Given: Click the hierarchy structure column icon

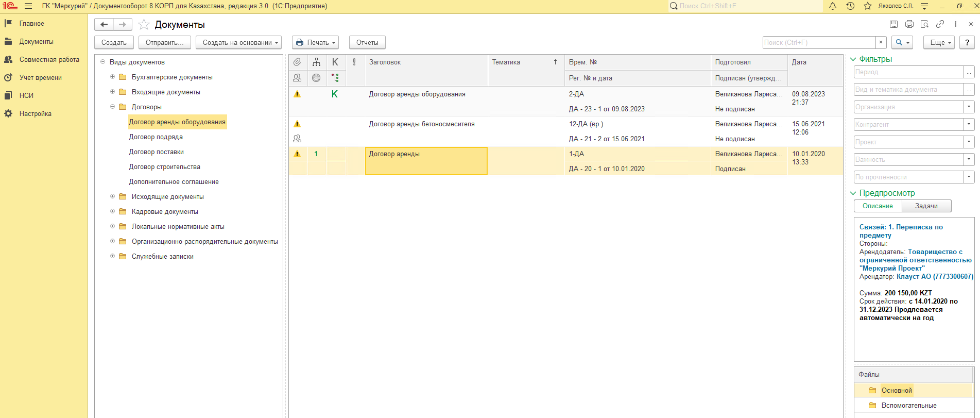Looking at the screenshot, I should tap(316, 62).
